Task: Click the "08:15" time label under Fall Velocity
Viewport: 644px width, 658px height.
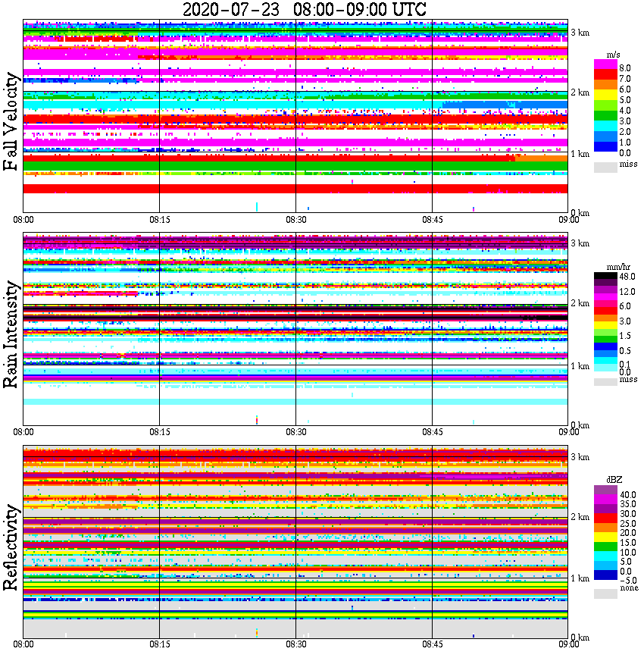Action: pyautogui.click(x=160, y=220)
